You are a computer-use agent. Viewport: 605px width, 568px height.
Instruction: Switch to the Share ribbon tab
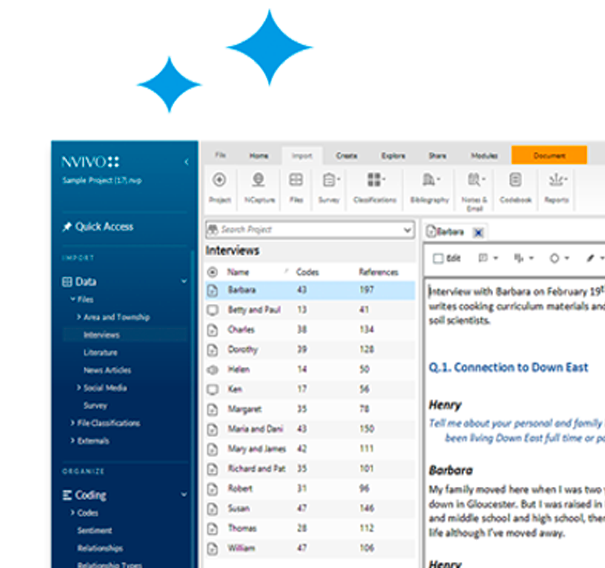coord(437,156)
